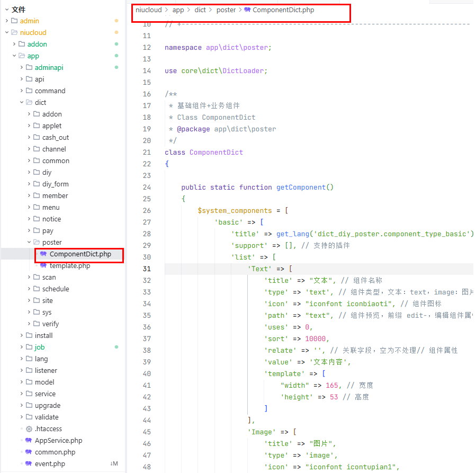This screenshot has height=473, width=476.
Task: Click the PHP icon next to event.php
Action: [x=29, y=464]
